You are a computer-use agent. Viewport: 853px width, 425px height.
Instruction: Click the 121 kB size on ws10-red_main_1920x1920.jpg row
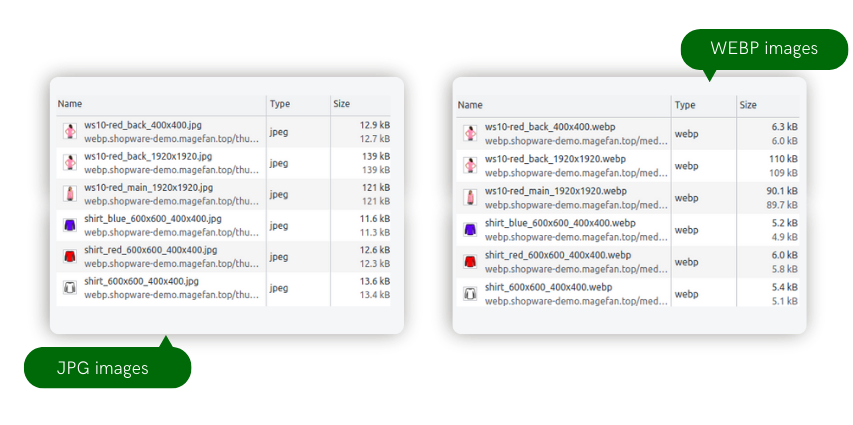point(376,188)
